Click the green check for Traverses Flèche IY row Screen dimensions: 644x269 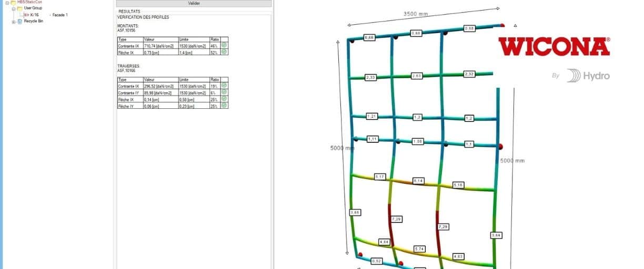point(224,105)
